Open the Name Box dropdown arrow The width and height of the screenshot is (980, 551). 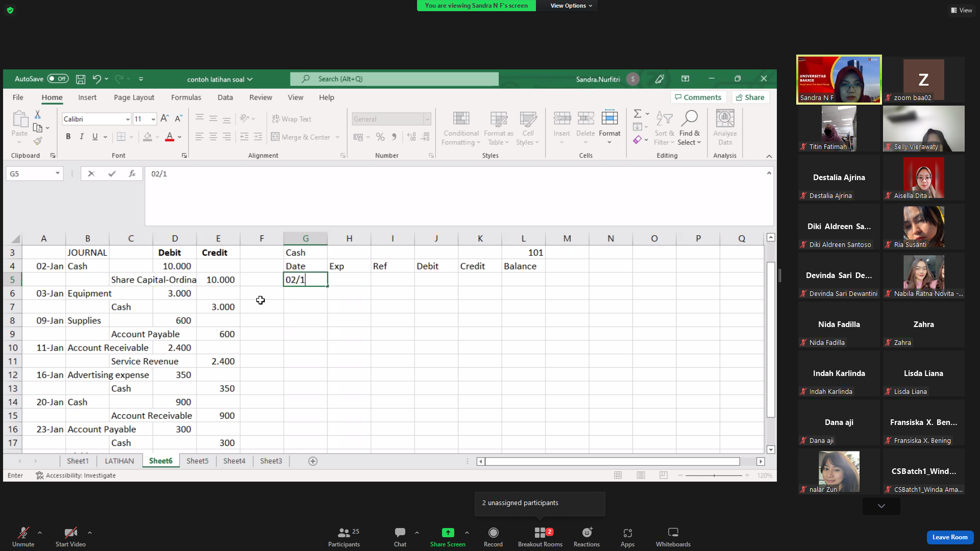tap(58, 173)
